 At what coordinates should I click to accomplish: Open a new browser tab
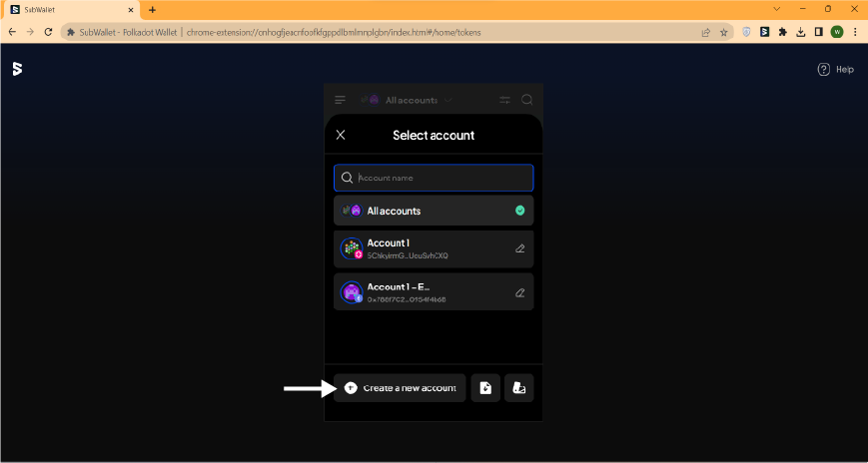pos(152,9)
